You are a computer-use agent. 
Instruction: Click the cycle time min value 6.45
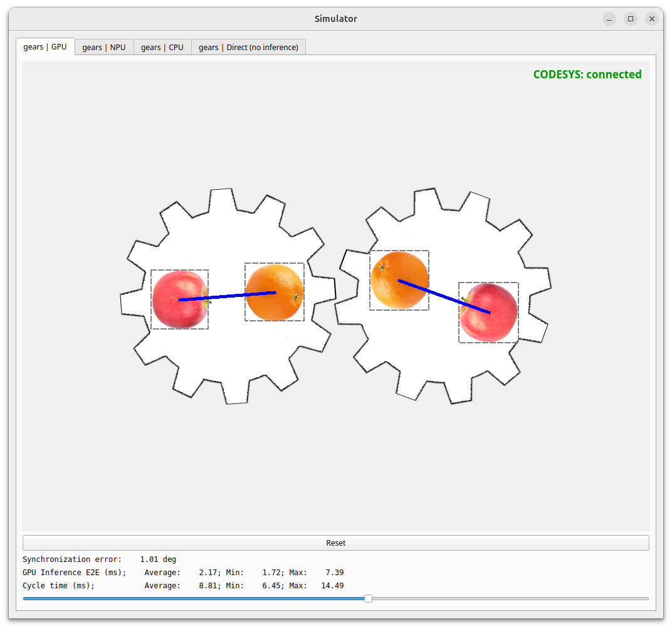click(x=271, y=586)
